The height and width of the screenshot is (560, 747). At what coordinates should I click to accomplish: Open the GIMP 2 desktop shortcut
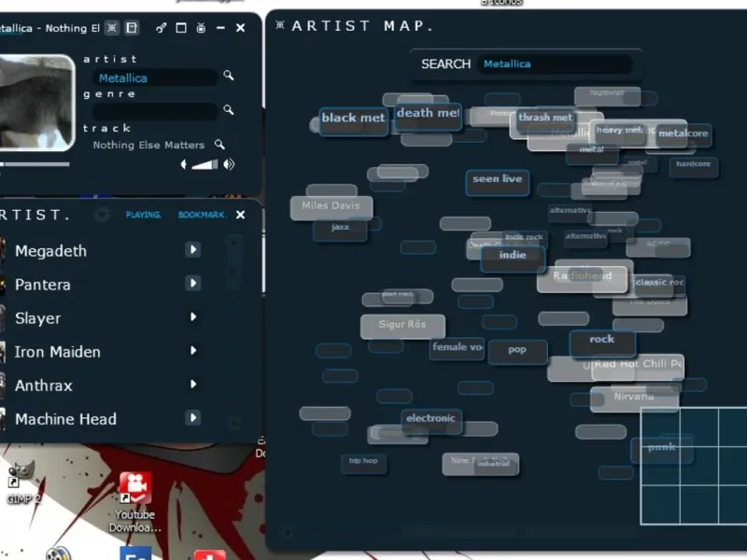[x=22, y=483]
